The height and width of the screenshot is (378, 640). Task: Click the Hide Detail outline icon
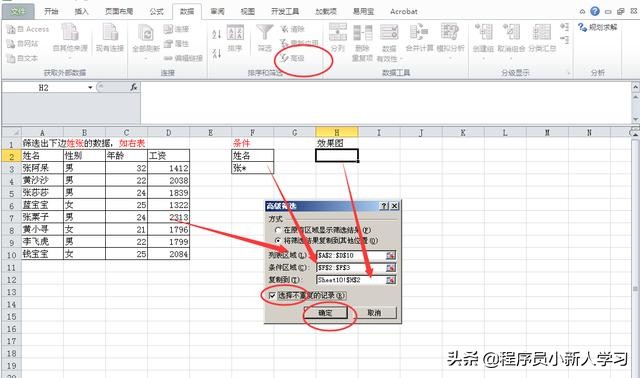564,39
